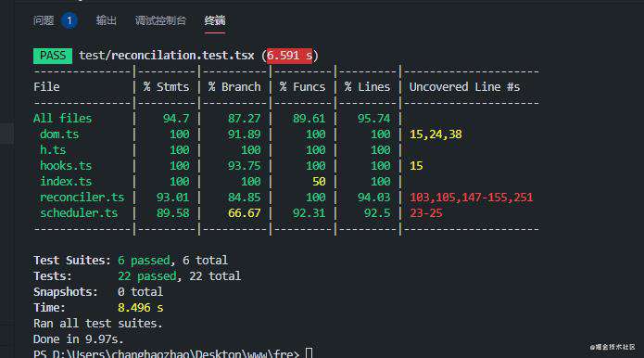The image size is (644, 358).
Task: Click the Uncovered Line #s header
Action: pyautogui.click(x=464, y=87)
